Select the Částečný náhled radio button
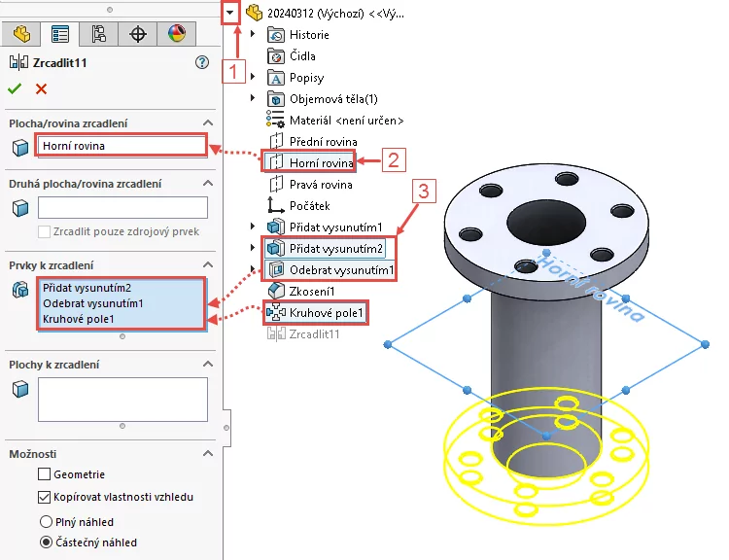 pos(45,542)
